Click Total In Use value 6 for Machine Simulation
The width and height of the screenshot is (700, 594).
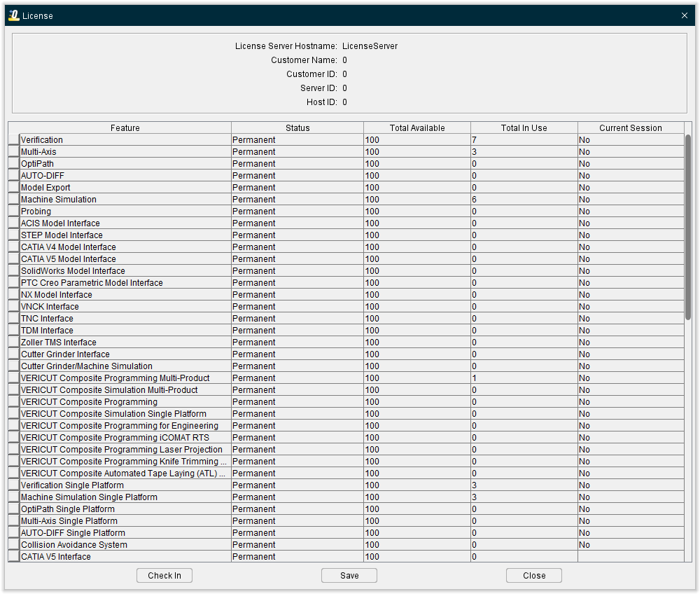coord(524,199)
